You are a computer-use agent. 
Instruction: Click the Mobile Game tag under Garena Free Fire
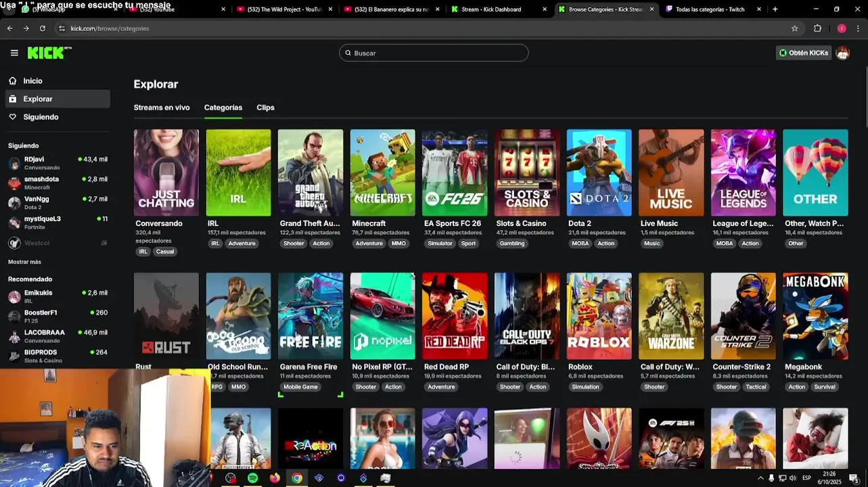[x=300, y=387]
